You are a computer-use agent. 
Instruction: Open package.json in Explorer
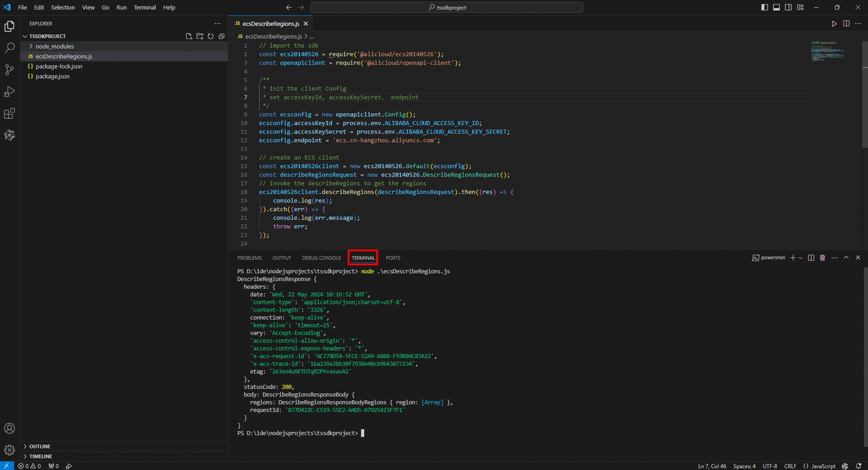point(124,76)
